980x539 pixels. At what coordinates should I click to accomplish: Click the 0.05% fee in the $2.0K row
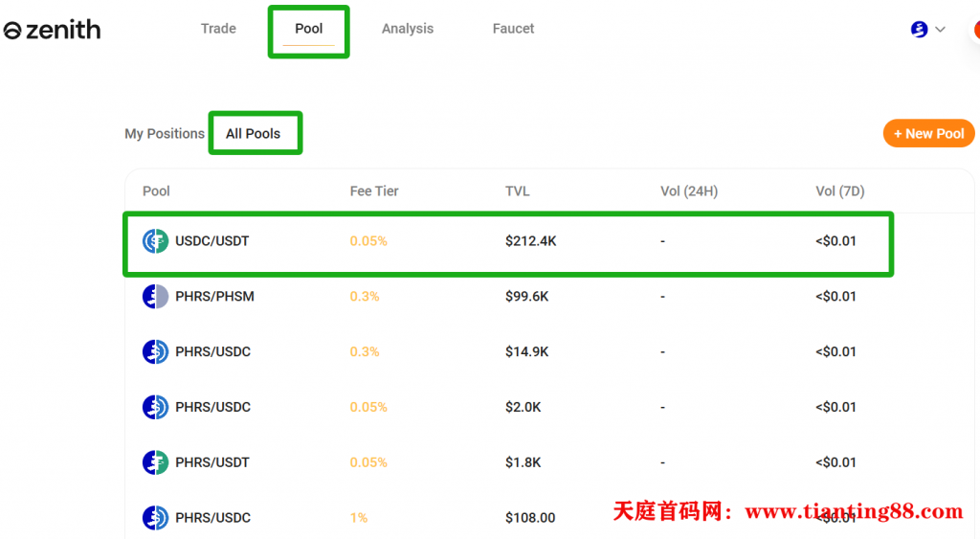tap(368, 407)
